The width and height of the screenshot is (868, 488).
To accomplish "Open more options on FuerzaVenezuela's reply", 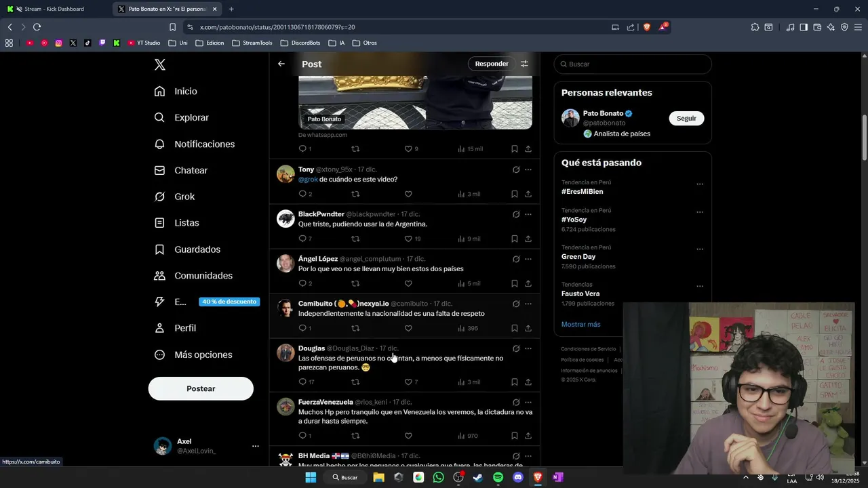I will click(528, 402).
